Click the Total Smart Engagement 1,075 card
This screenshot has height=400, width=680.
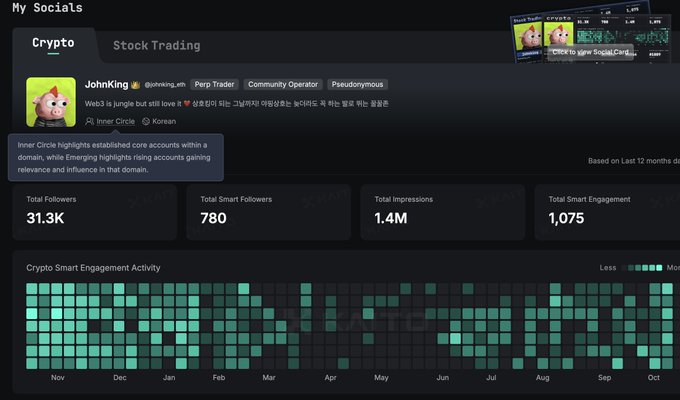pyautogui.click(x=607, y=212)
